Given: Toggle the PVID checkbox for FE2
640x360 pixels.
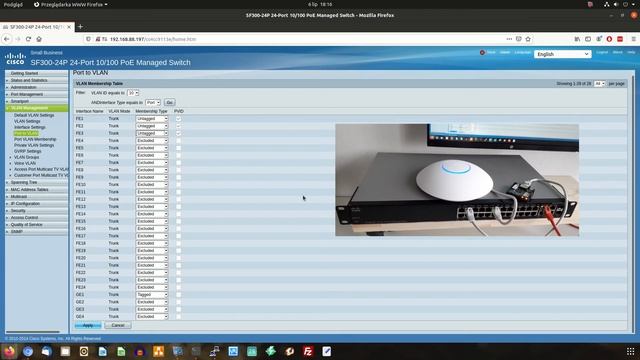Looking at the screenshot, I should tap(178, 126).
